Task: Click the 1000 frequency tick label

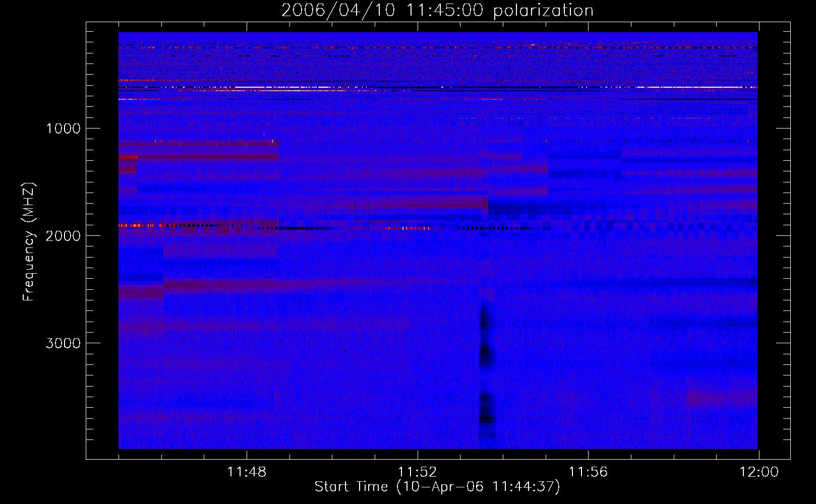Action: pos(63,129)
